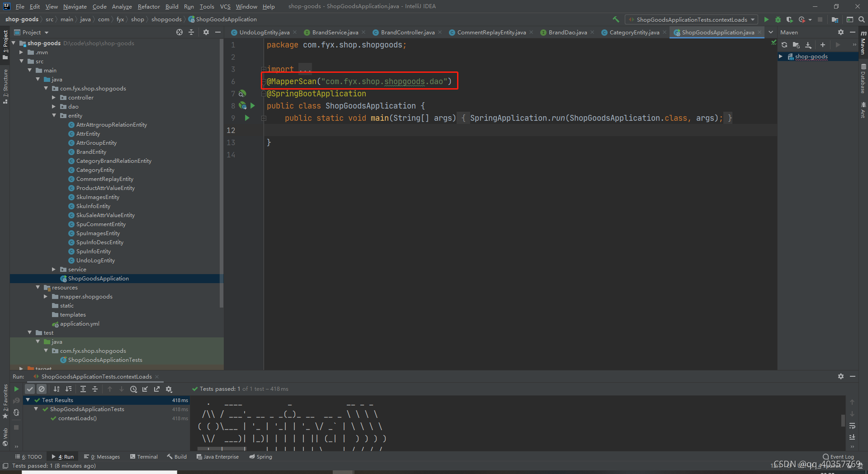Open test history clock icon

coord(133,389)
